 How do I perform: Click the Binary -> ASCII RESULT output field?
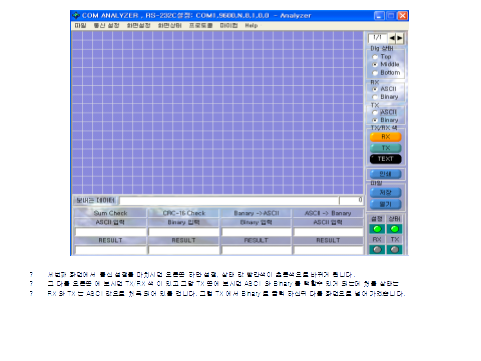coord(256,250)
